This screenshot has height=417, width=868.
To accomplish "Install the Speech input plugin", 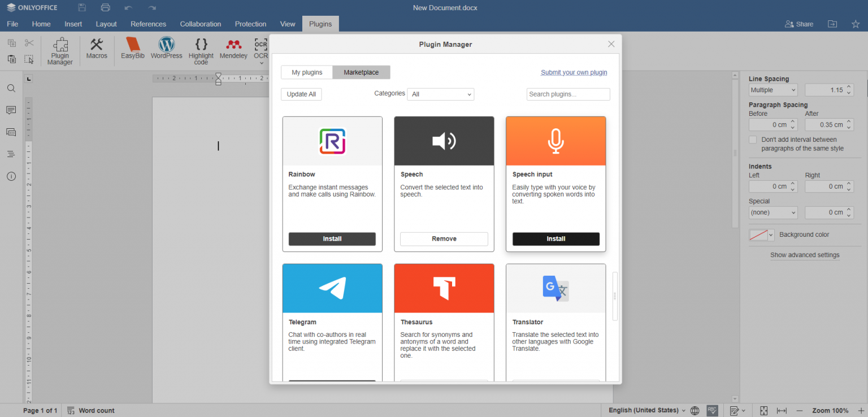I will [x=555, y=238].
